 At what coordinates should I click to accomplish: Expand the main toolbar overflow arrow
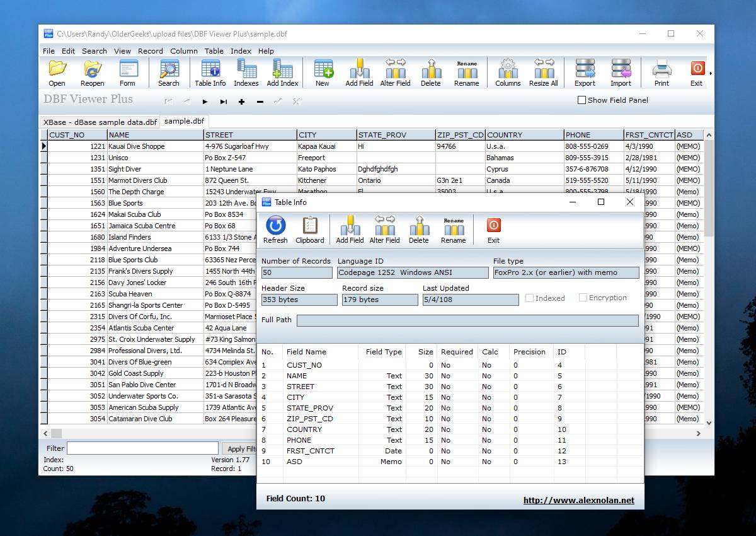(711, 74)
